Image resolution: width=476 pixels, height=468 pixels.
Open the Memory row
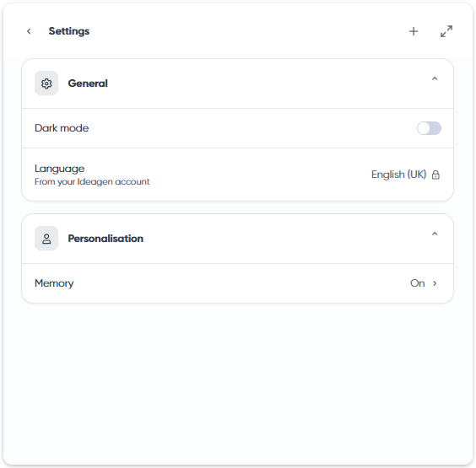tap(238, 283)
